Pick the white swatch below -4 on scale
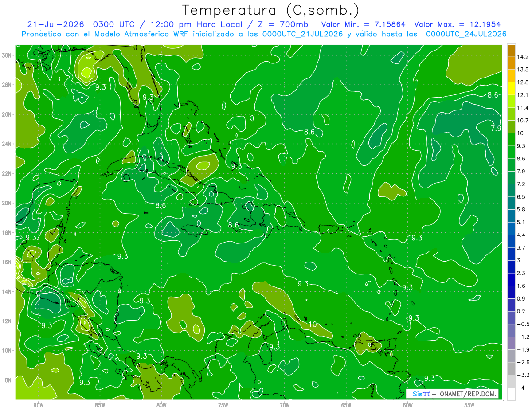The width and height of the screenshot is (532, 411). [511, 394]
